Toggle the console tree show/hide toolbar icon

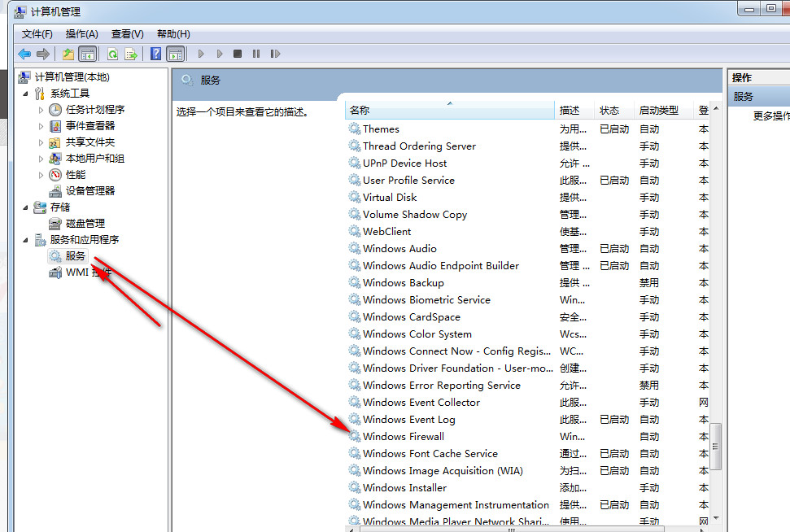pyautogui.click(x=88, y=54)
